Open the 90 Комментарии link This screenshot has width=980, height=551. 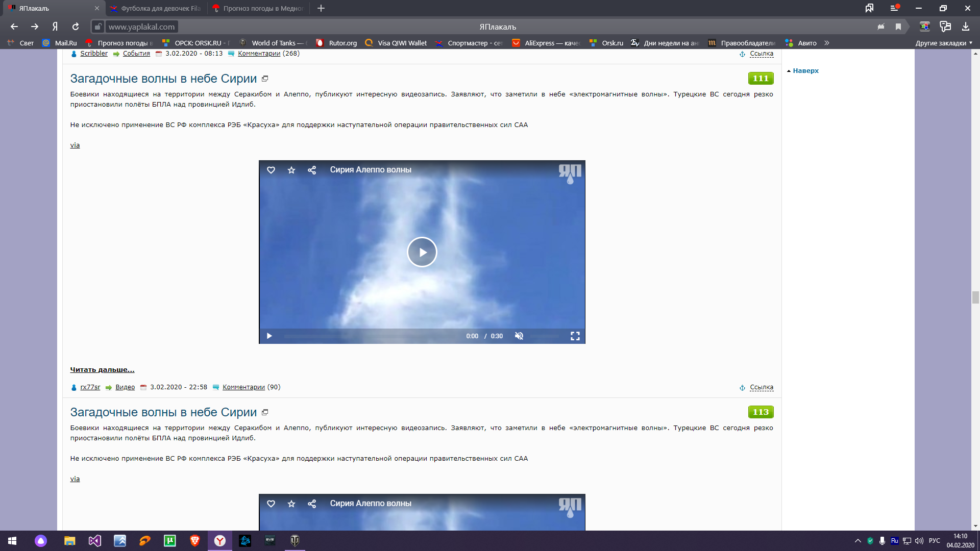coord(243,387)
